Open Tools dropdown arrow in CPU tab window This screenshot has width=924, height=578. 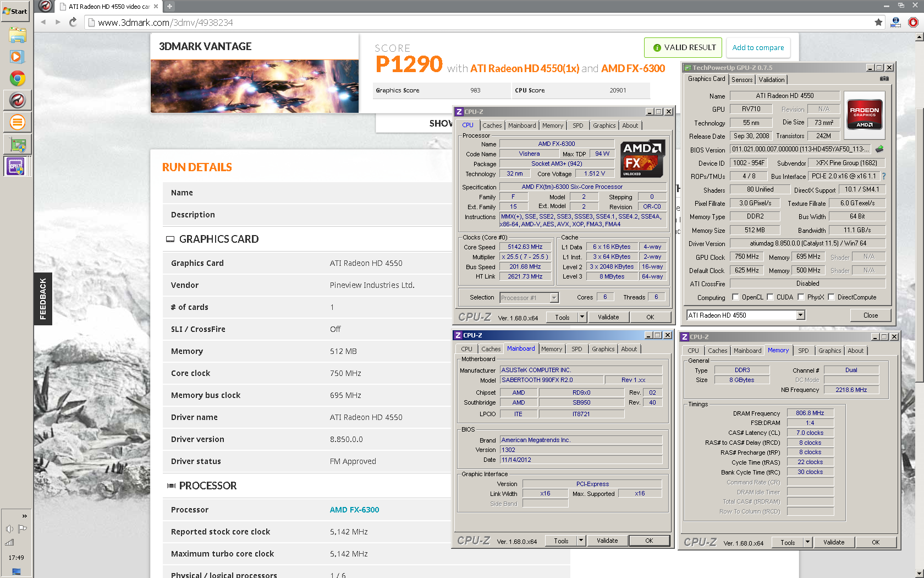coord(582,317)
